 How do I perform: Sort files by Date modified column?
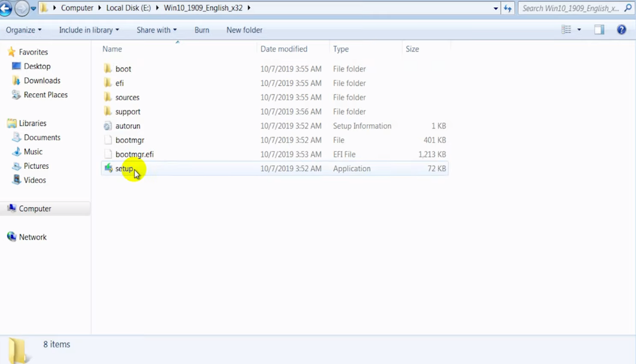point(284,49)
